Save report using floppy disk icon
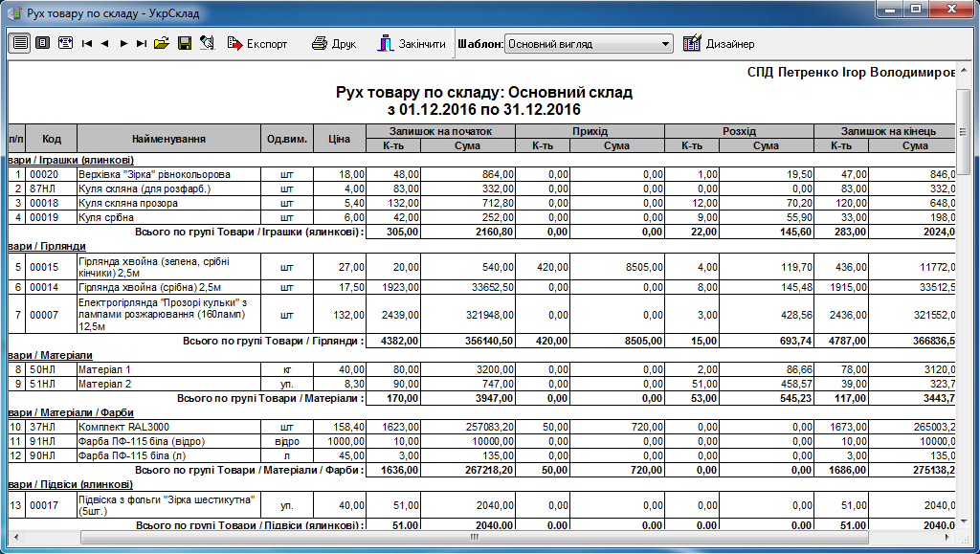 (185, 44)
